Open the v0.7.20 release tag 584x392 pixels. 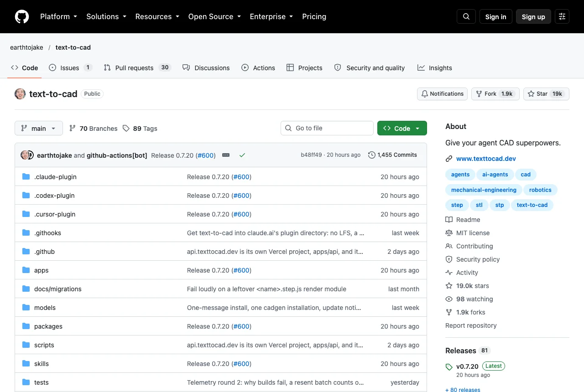point(467,366)
